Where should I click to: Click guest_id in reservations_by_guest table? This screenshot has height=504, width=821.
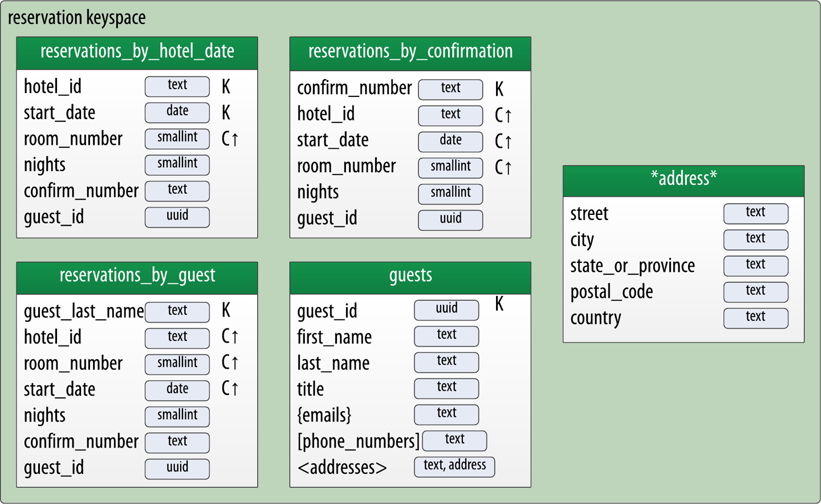coord(54,468)
